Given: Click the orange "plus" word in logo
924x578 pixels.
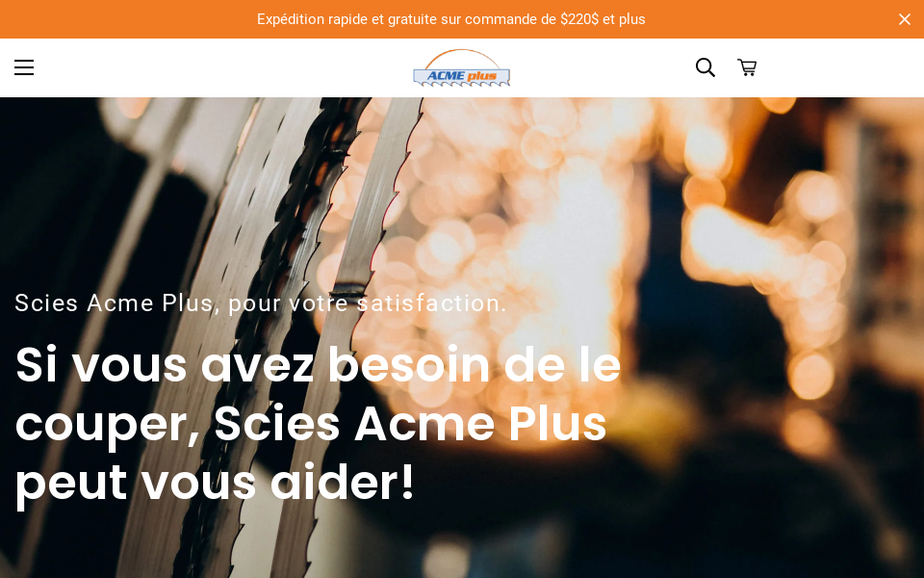Looking at the screenshot, I should pyautogui.click(x=481, y=76).
